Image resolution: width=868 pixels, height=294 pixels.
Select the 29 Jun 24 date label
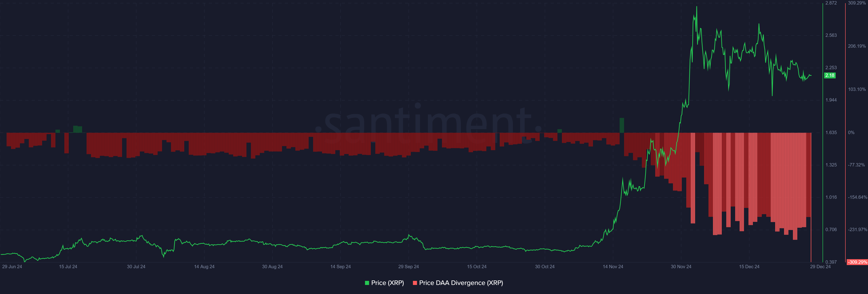(12, 267)
